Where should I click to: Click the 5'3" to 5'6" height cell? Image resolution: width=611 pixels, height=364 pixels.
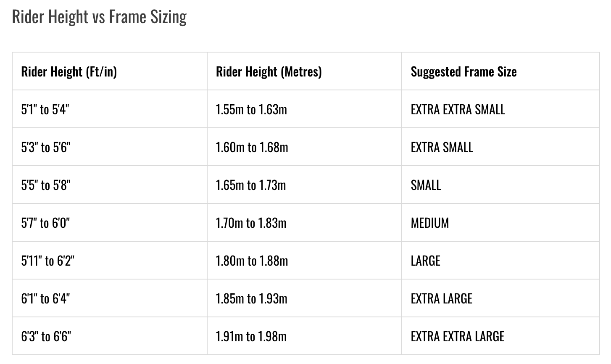(46, 147)
